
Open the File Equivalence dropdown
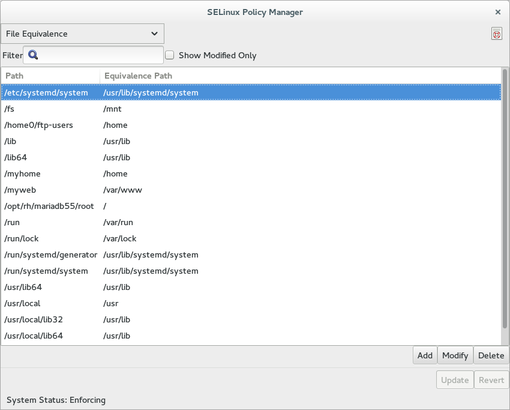click(x=82, y=34)
